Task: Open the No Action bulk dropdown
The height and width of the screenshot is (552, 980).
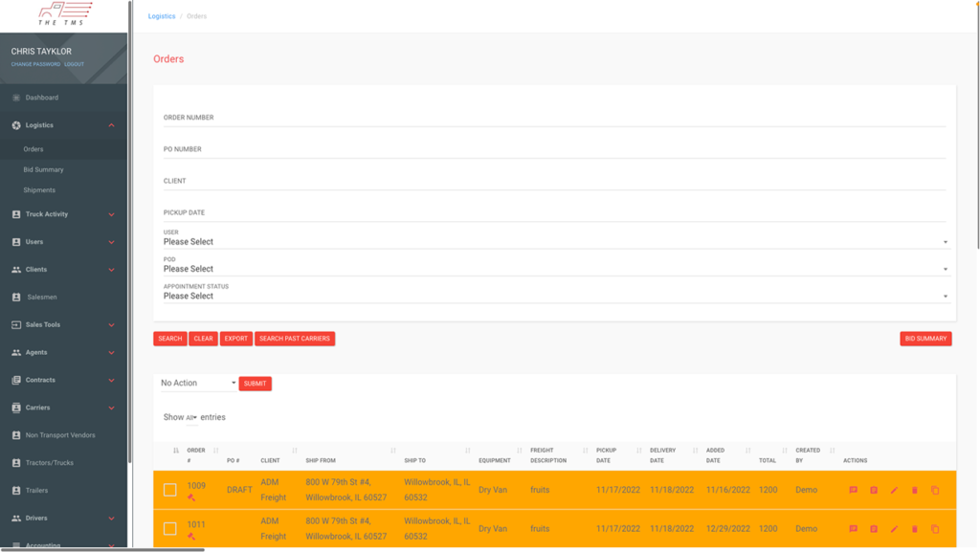Action: 198,384
